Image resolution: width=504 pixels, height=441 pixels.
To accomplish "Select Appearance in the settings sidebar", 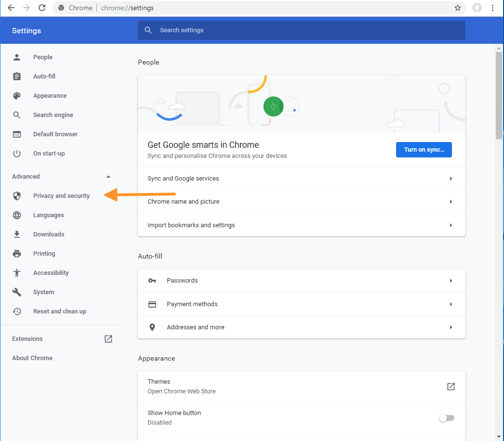I will 50,96.
